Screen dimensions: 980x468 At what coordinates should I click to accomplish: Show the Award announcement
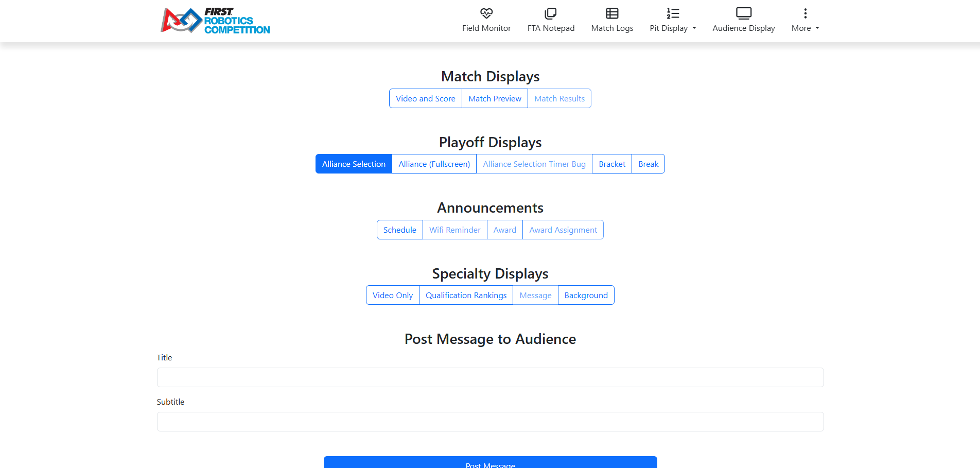[x=505, y=230]
